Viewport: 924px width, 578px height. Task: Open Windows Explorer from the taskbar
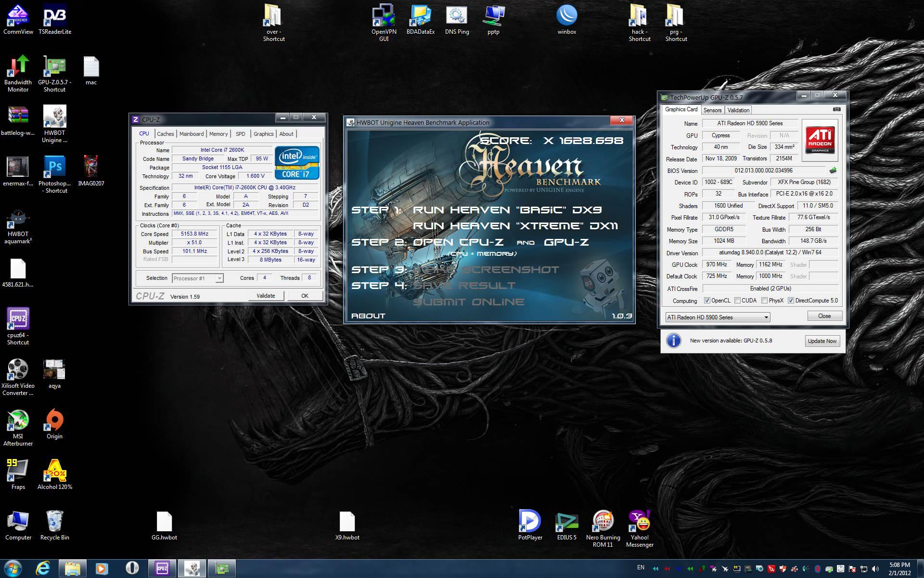click(73, 568)
